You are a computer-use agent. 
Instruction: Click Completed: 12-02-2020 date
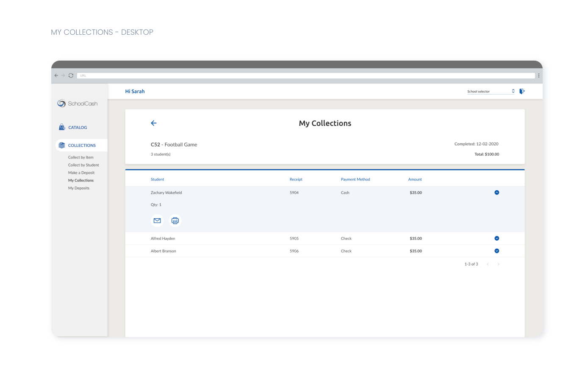[x=477, y=144]
